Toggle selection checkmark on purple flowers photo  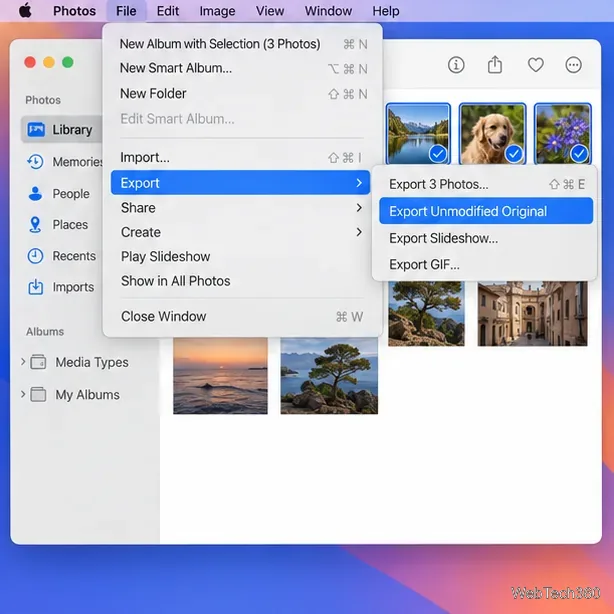click(579, 154)
